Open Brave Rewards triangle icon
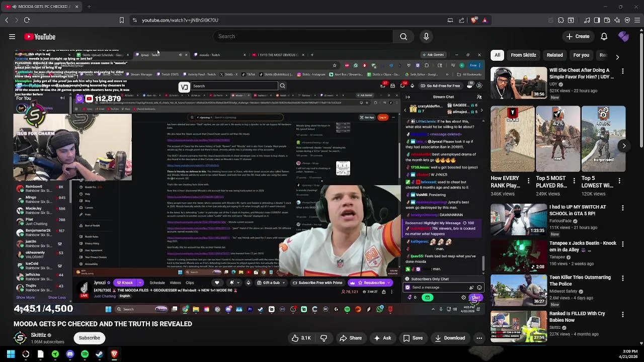Image resolution: width=644 pixels, height=362 pixels. [x=485, y=20]
